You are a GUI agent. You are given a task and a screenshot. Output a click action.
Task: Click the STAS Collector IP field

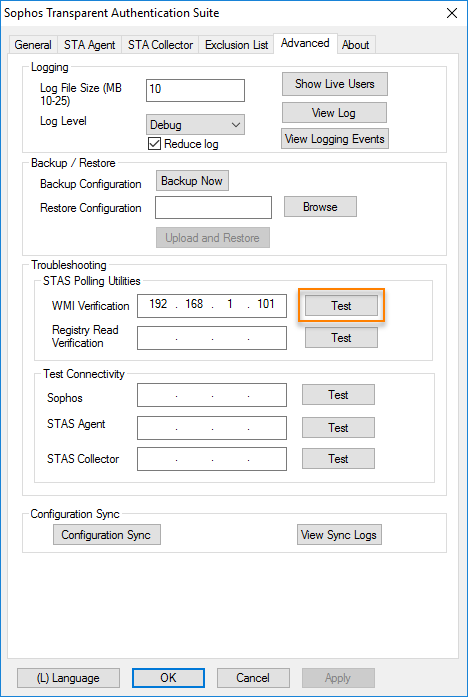click(212, 459)
